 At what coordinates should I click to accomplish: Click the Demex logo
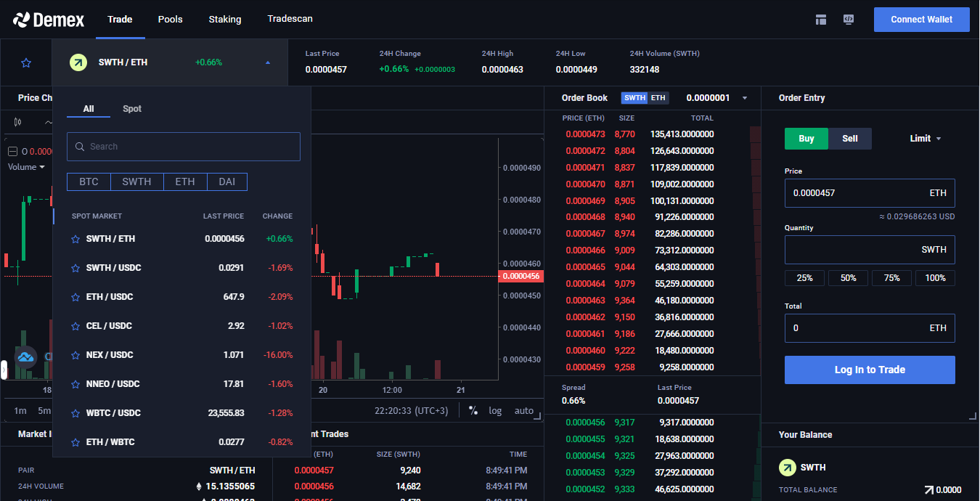click(49, 20)
